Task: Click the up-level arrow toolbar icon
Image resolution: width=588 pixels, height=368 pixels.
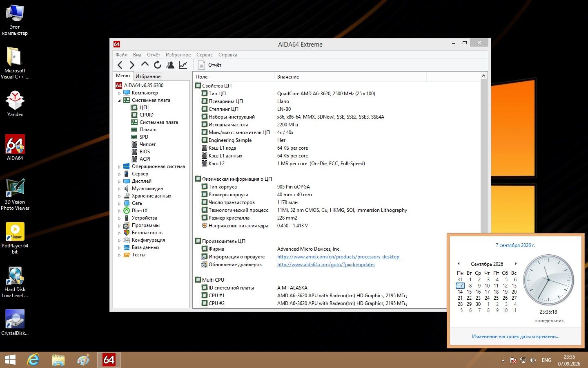Action: 145,65
